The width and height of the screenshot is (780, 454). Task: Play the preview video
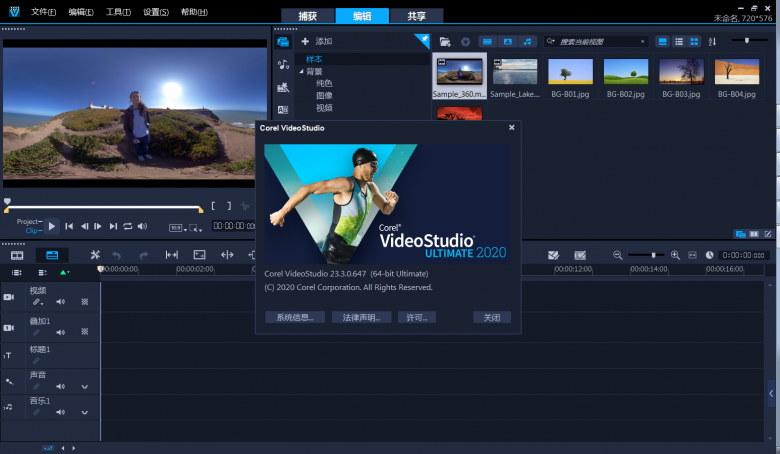(52, 226)
